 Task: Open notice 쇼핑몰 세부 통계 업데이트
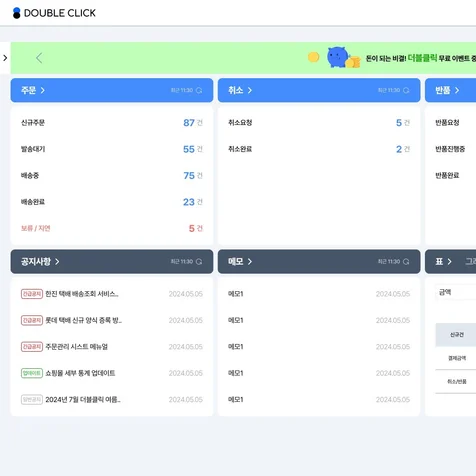pyautogui.click(x=80, y=373)
